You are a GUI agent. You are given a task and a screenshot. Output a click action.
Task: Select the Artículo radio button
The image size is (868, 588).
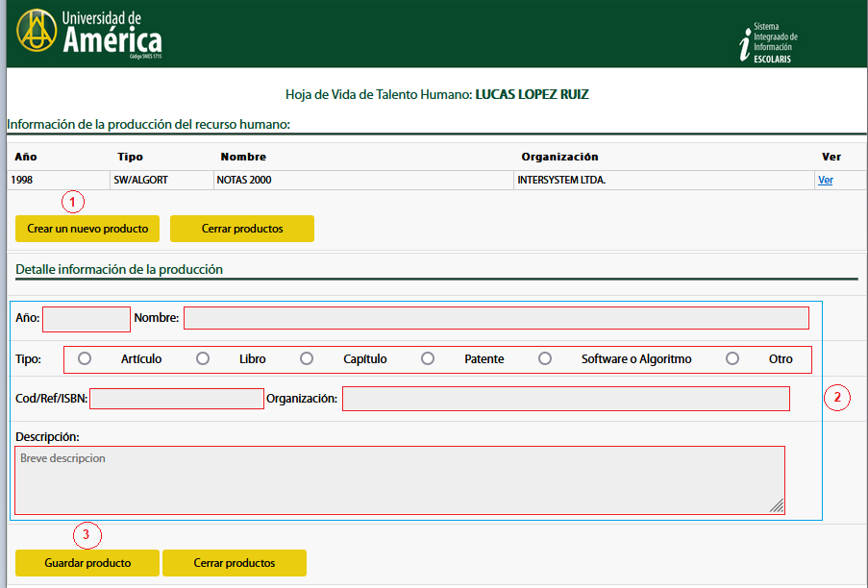pos(85,358)
